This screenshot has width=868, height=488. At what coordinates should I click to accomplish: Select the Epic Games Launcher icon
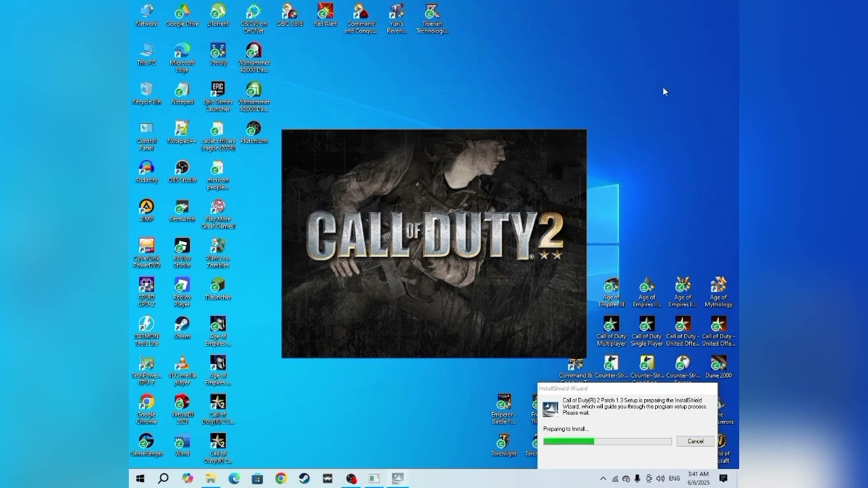(218, 98)
